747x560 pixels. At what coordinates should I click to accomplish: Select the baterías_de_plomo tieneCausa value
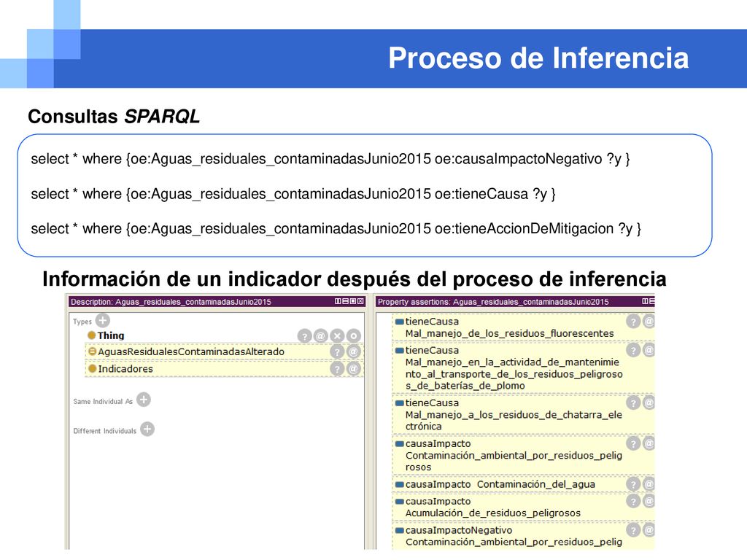pos(514,374)
